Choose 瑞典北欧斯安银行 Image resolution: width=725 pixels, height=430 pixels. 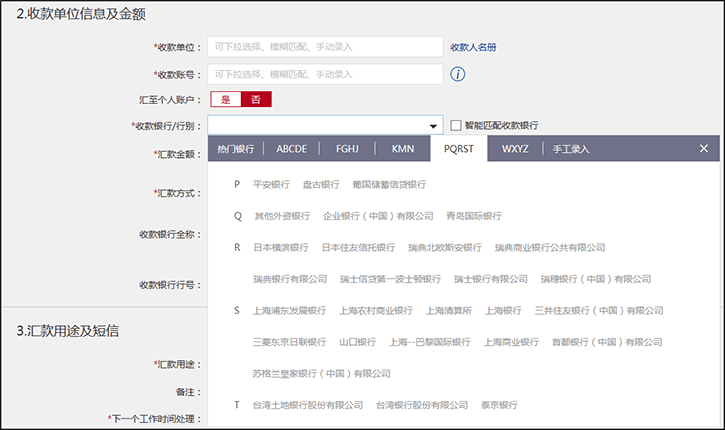(x=445, y=247)
